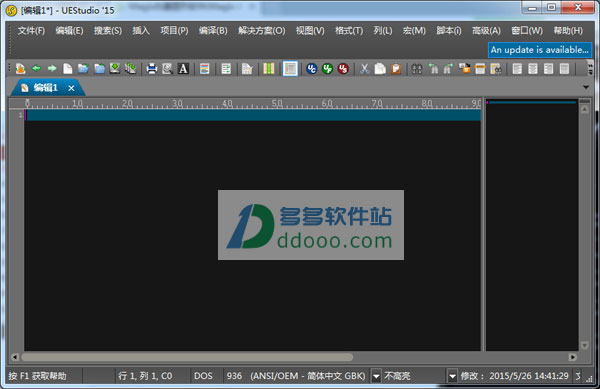The width and height of the screenshot is (600, 389).
Task: Click the multi-file green arrows icon
Action: click(130, 68)
